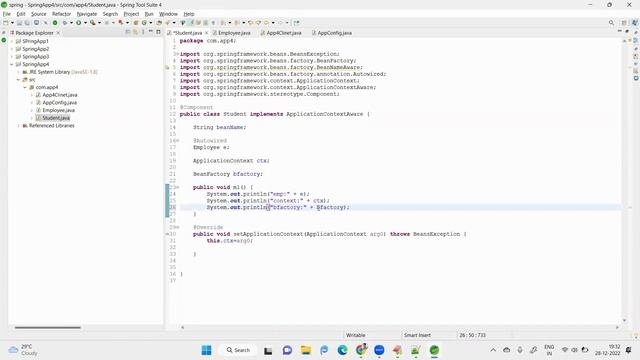The height and width of the screenshot is (360, 640).
Task: Collapse the SpringApp4 project
Action: pyautogui.click(x=12, y=64)
